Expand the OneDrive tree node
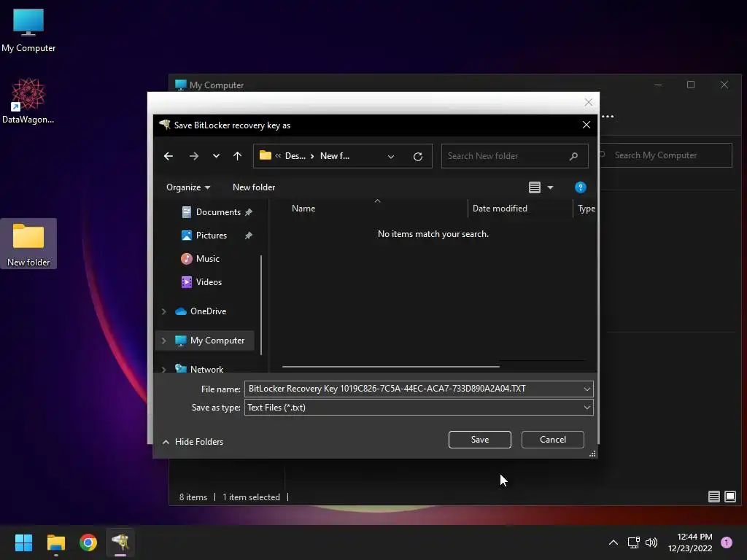Screen dimensions: 747x560 pos(164,311)
